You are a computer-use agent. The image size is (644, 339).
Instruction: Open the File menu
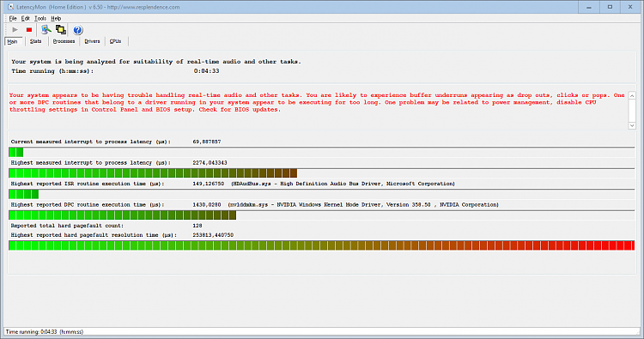(13, 19)
